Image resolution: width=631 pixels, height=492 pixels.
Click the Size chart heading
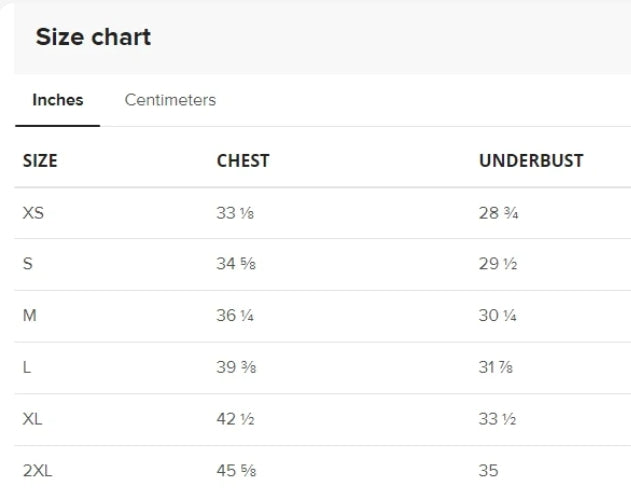tap(93, 37)
